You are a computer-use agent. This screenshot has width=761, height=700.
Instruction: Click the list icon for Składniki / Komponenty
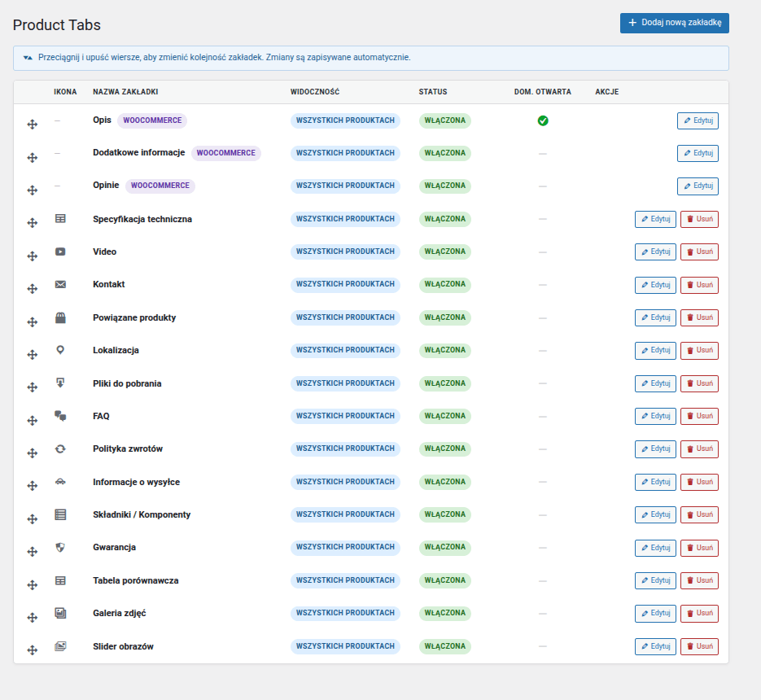[60, 514]
